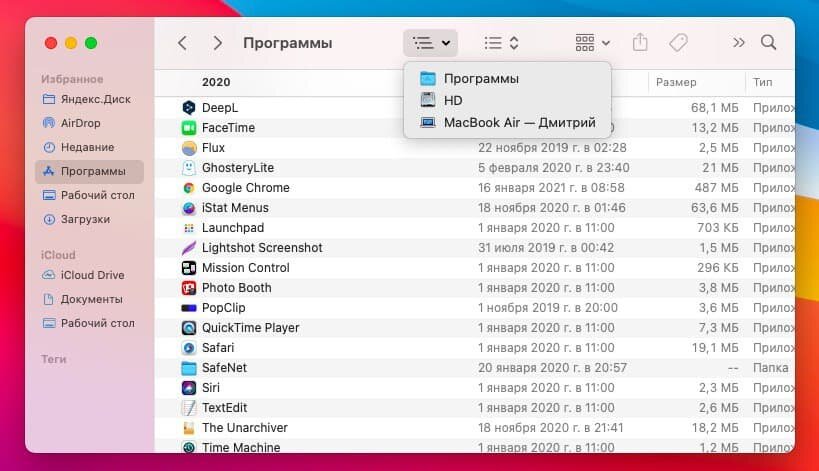Select the PopClip app icon

pos(189,308)
